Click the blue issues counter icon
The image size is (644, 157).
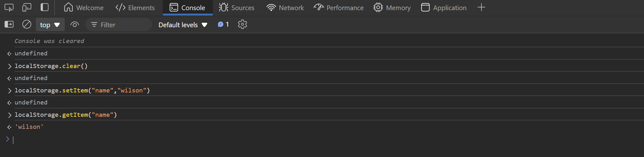click(223, 24)
